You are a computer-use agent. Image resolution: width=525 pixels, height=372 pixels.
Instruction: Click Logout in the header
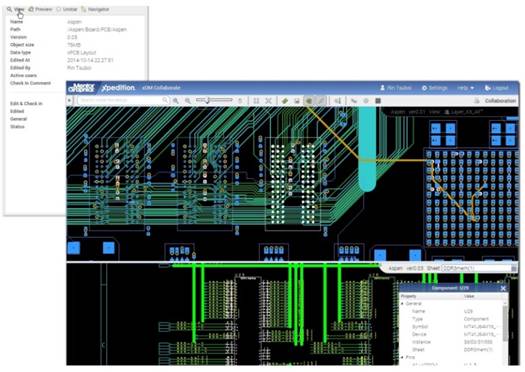pyautogui.click(x=497, y=88)
